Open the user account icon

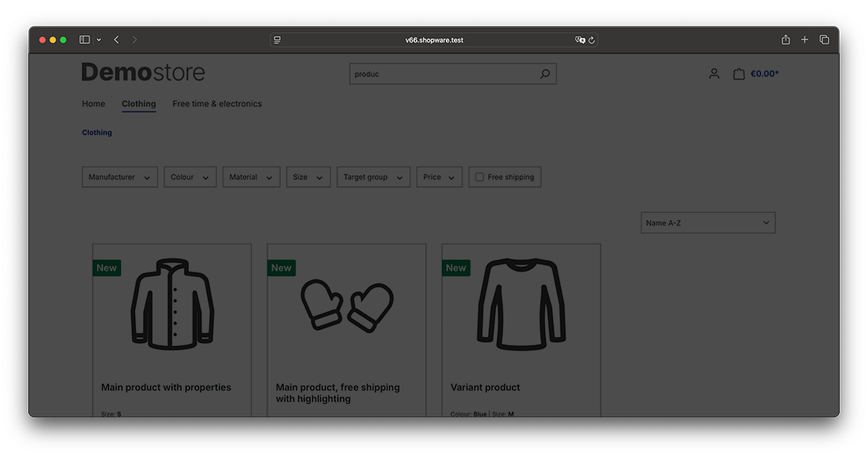coord(714,74)
